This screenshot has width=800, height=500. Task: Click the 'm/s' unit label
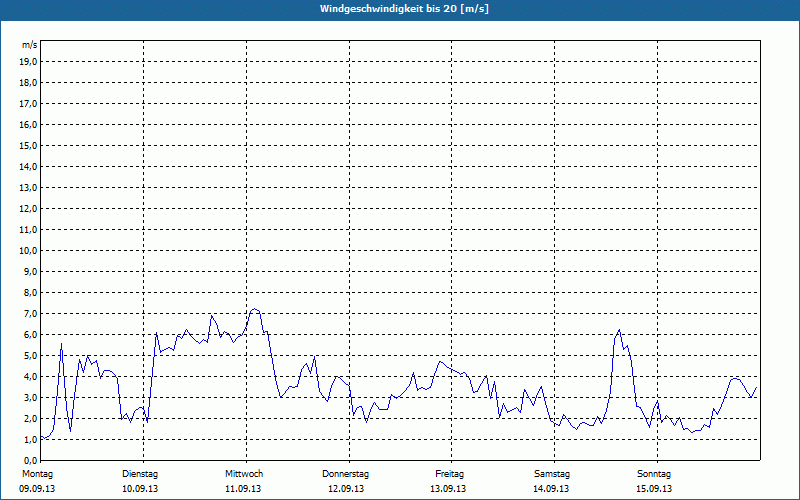pos(30,45)
